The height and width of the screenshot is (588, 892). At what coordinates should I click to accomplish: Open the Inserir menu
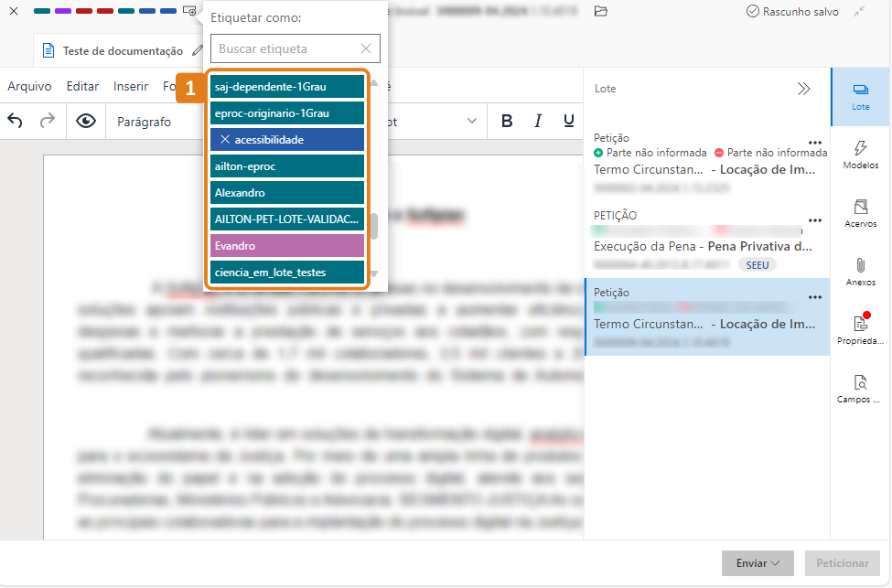coord(131,86)
